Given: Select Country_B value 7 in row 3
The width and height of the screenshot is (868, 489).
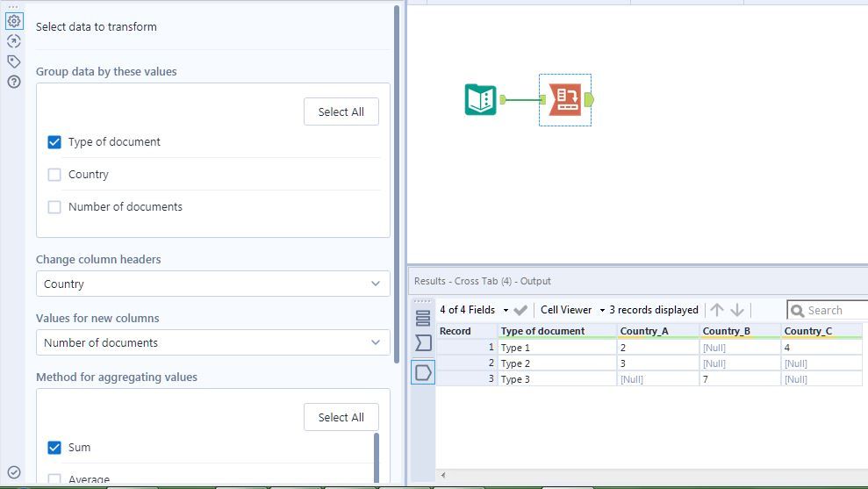Looking at the screenshot, I should (x=740, y=379).
